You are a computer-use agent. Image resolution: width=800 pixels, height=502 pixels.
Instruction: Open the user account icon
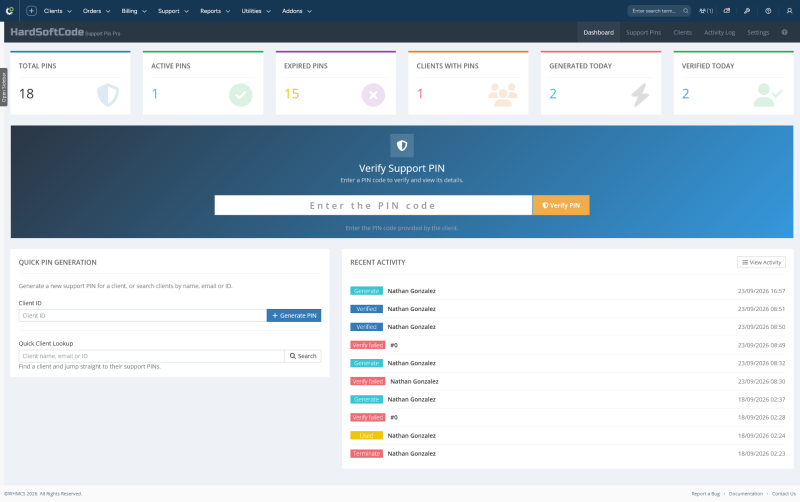(789, 11)
